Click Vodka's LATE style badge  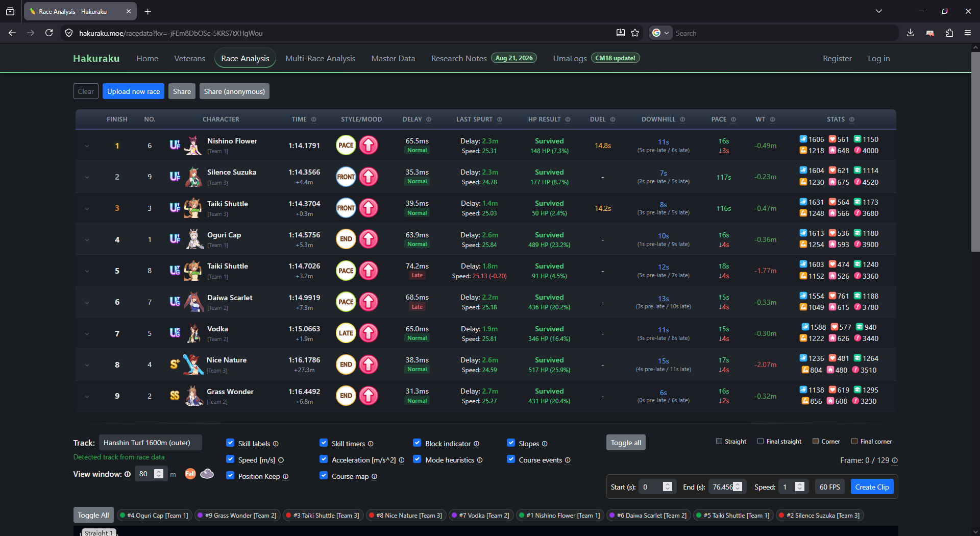click(346, 333)
